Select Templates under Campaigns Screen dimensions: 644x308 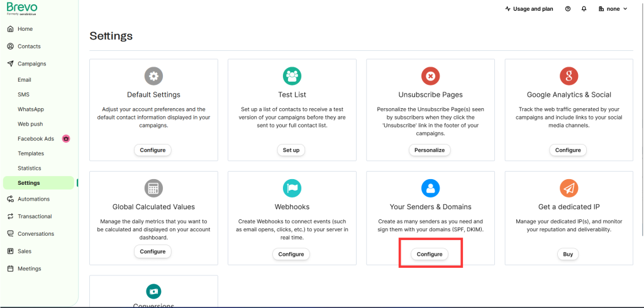(x=31, y=153)
